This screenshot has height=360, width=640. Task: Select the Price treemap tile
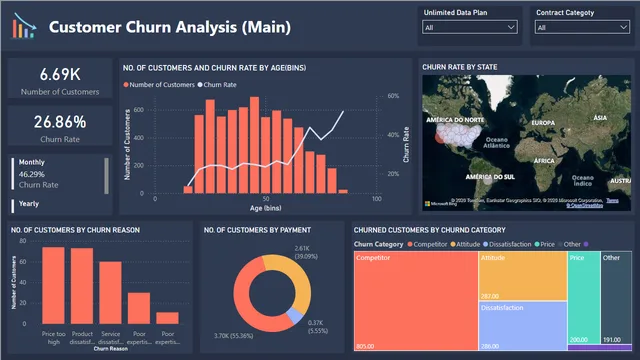point(584,298)
